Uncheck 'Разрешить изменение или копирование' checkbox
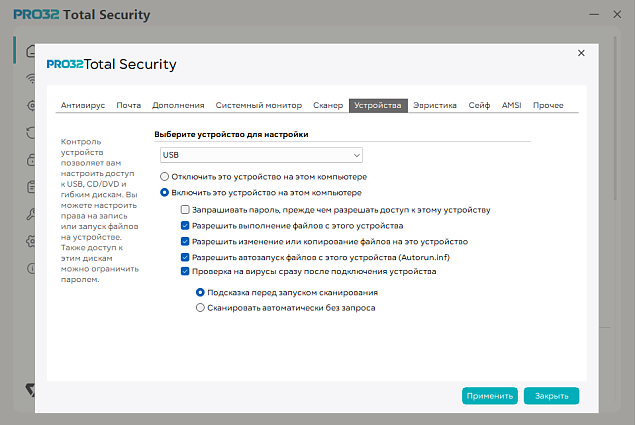This screenshot has height=425, width=635. tap(185, 241)
